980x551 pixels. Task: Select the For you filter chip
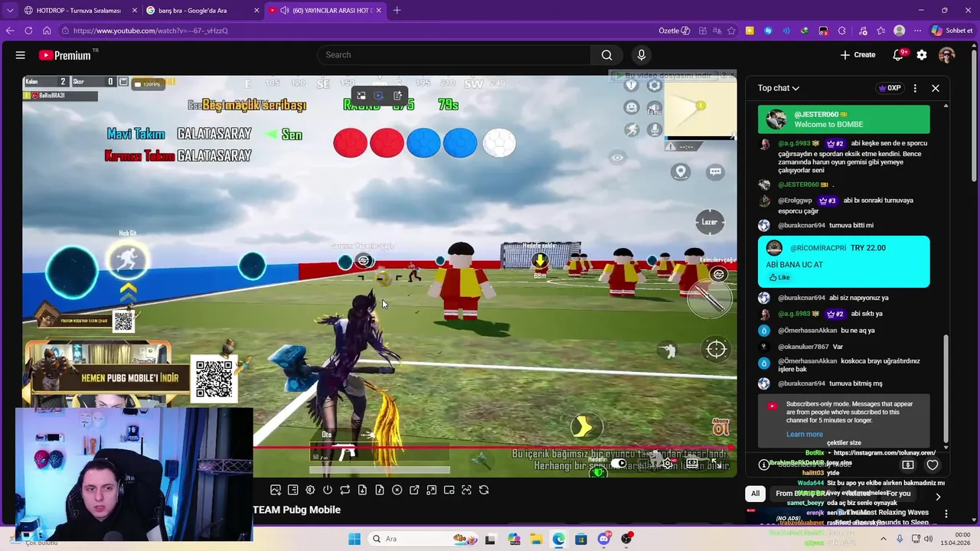899,494
